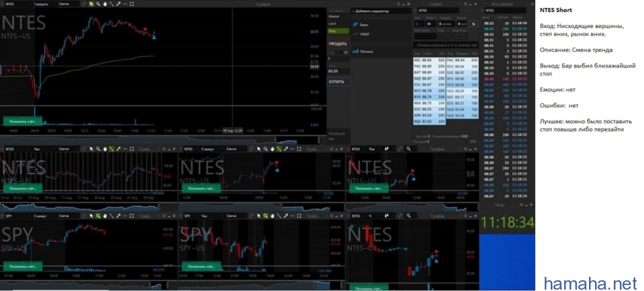Select the hand tool in the NTES 5-minute chart
Screen dimensions: 644x291
[x=272, y=149]
